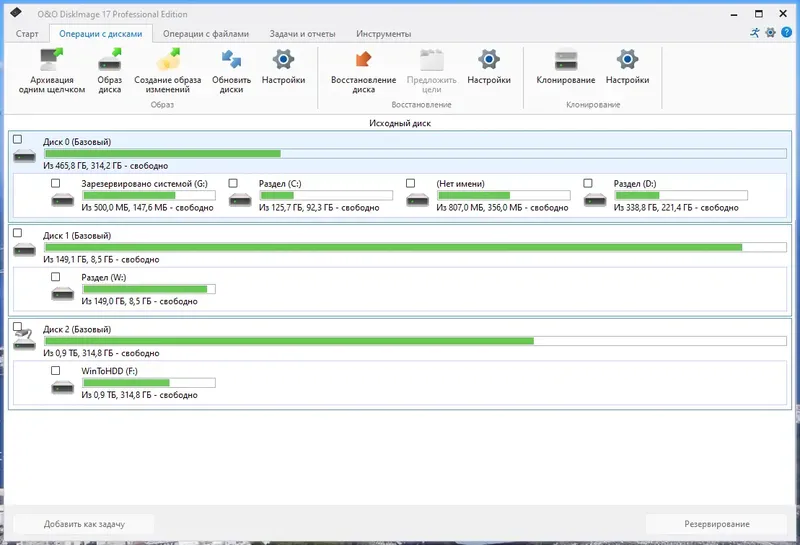Switch to the Старт tab
The width and height of the screenshot is (800, 545).
click(x=27, y=34)
